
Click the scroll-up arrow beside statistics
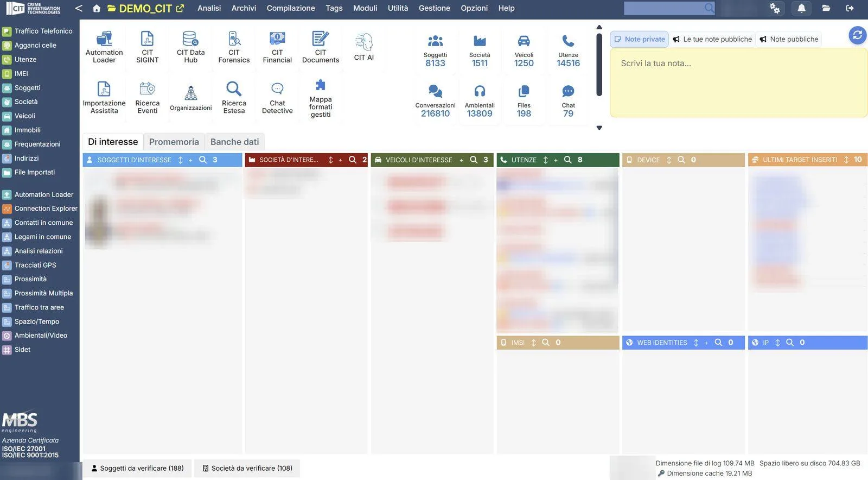point(599,27)
